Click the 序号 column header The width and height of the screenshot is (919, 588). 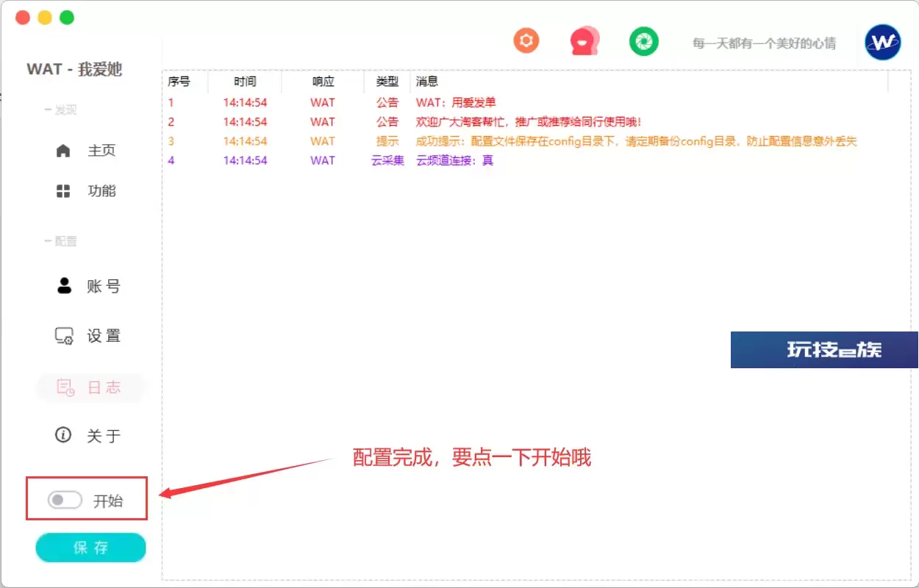pyautogui.click(x=179, y=82)
